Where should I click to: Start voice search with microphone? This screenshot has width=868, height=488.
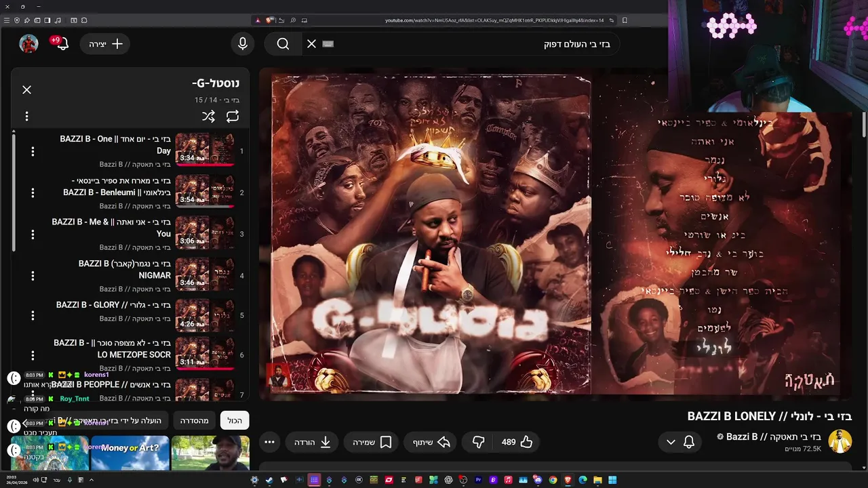243,43
